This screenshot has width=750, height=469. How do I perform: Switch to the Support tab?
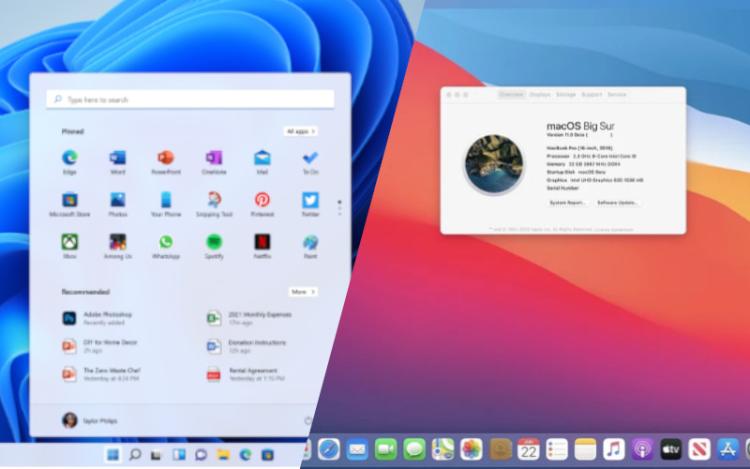[592, 95]
